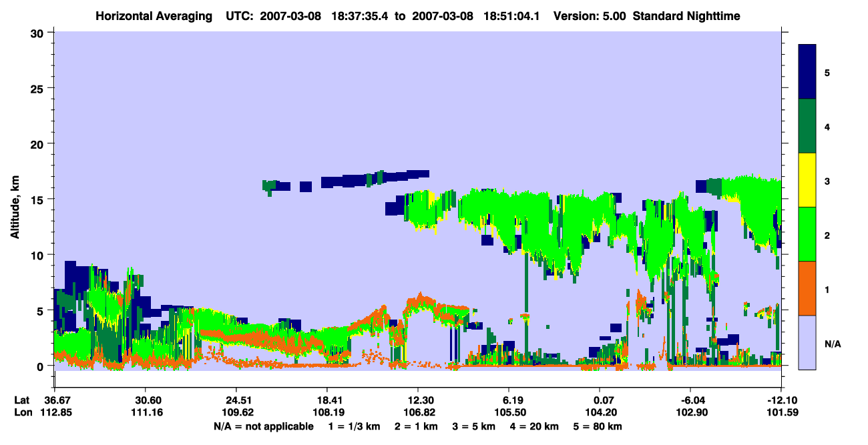Click the 'Standard Nighttime' label
Viewport: 868px width, 445px height.
point(686,16)
